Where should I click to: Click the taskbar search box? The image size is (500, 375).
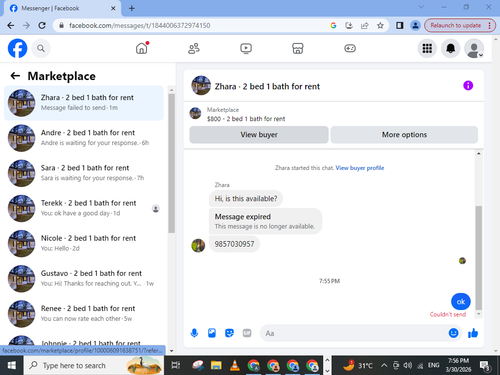tap(94, 366)
